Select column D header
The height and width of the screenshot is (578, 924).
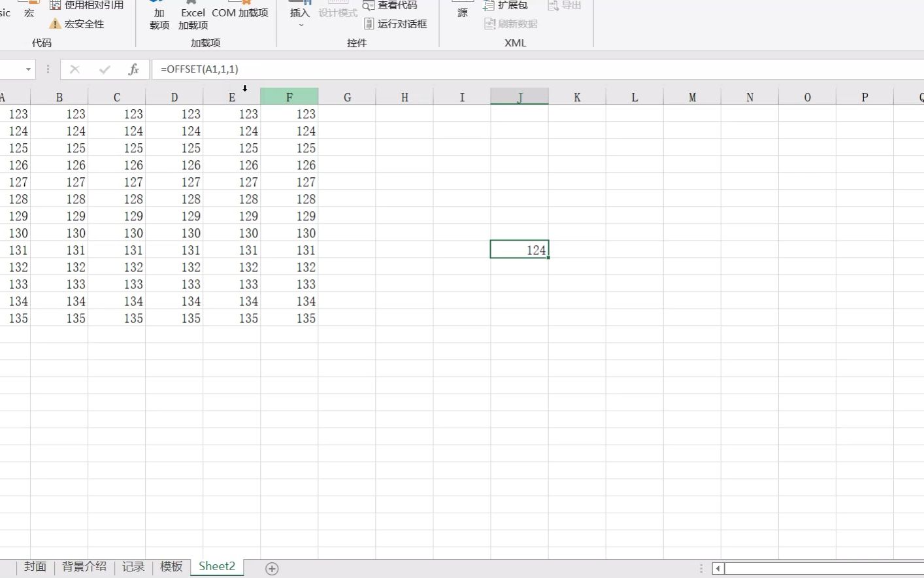pos(174,97)
